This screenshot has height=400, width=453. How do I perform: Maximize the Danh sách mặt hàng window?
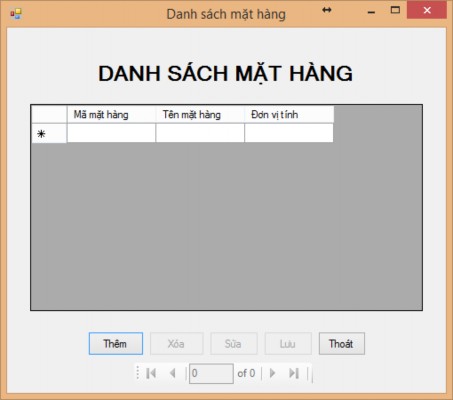click(395, 10)
